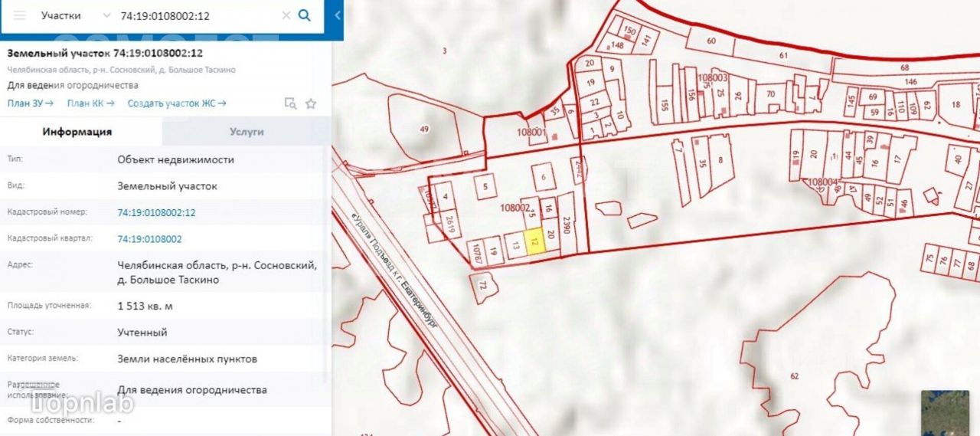
Task: Collapse the side panel using the arrow
Action: (x=338, y=15)
